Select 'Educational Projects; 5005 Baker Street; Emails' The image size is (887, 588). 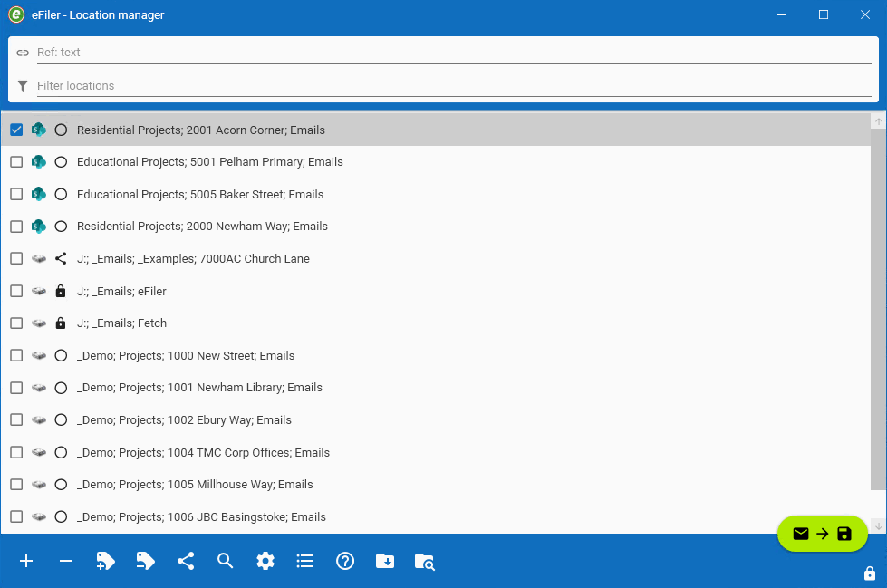200,194
